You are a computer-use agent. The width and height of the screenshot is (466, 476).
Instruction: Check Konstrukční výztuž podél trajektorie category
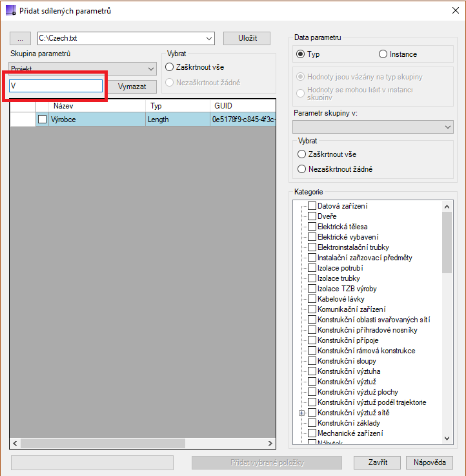pos(312,402)
